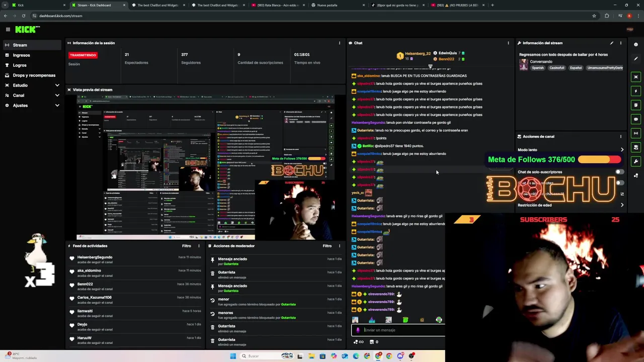Expand Modo lento options
Image resolution: width=644 pixels, height=362 pixels.
[622, 150]
